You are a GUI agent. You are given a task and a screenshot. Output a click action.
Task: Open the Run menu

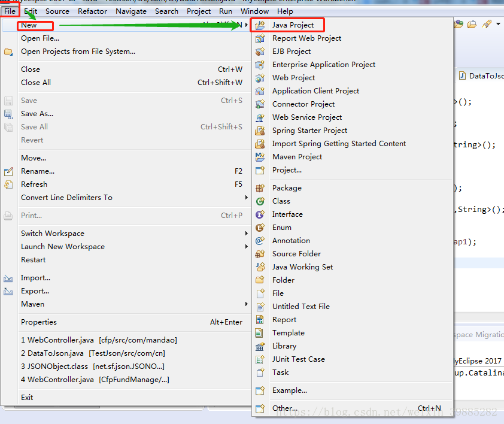point(225,11)
